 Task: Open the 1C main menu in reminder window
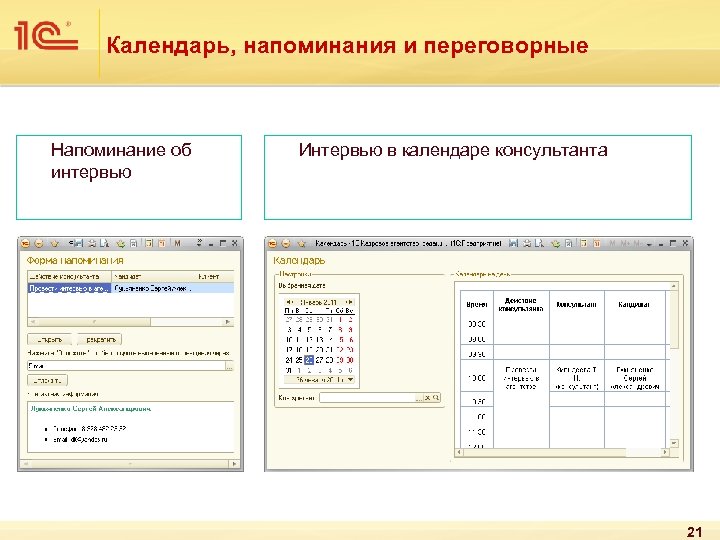tap(25, 243)
